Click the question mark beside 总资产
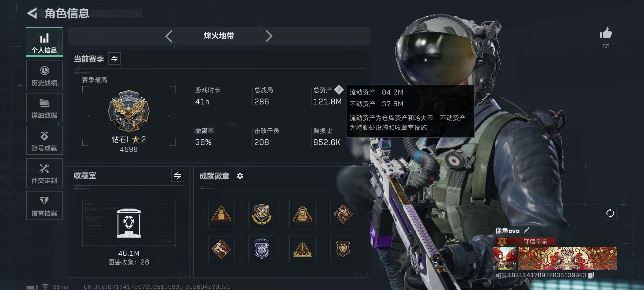Image resolution: width=644 pixels, height=290 pixels. [339, 90]
